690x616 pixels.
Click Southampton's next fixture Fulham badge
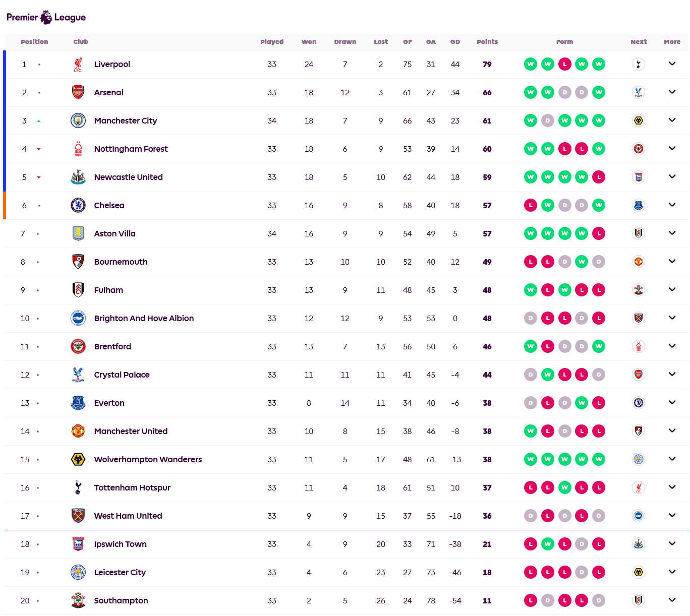[639, 600]
